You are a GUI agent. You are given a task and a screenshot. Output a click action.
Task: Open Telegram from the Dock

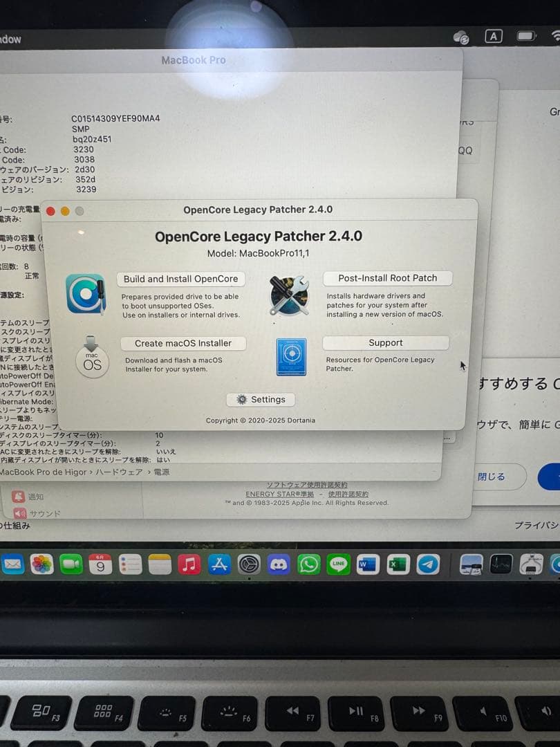pyautogui.click(x=427, y=564)
